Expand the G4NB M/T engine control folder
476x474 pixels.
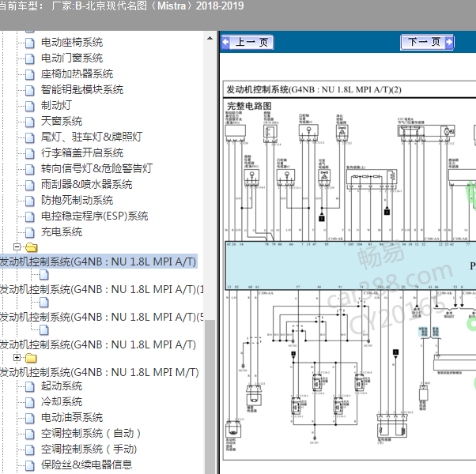point(17,358)
